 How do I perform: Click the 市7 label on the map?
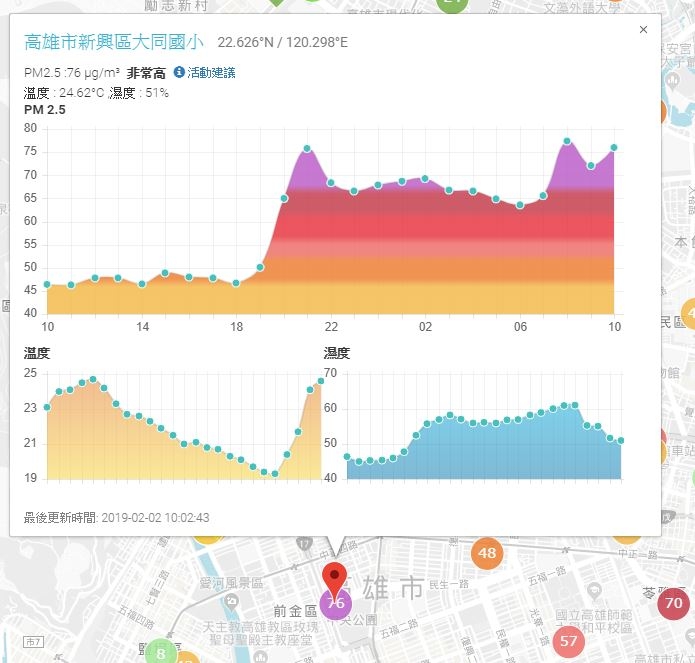click(33, 641)
